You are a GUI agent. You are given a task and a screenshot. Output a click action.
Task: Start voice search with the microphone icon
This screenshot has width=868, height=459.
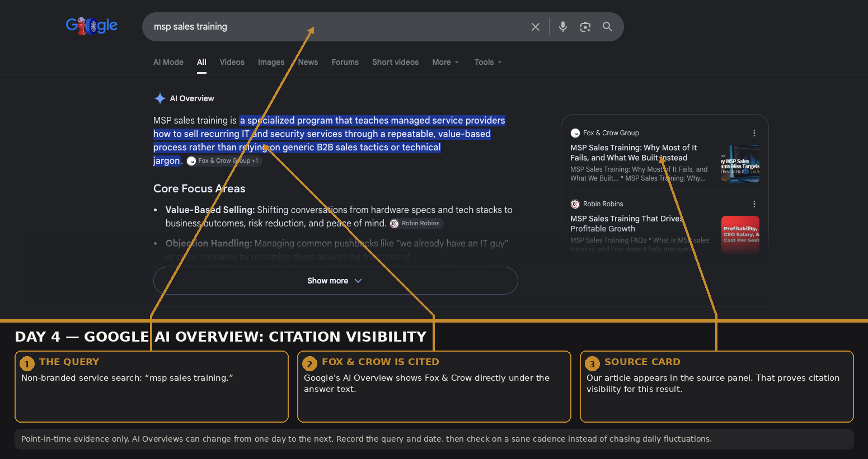click(563, 27)
